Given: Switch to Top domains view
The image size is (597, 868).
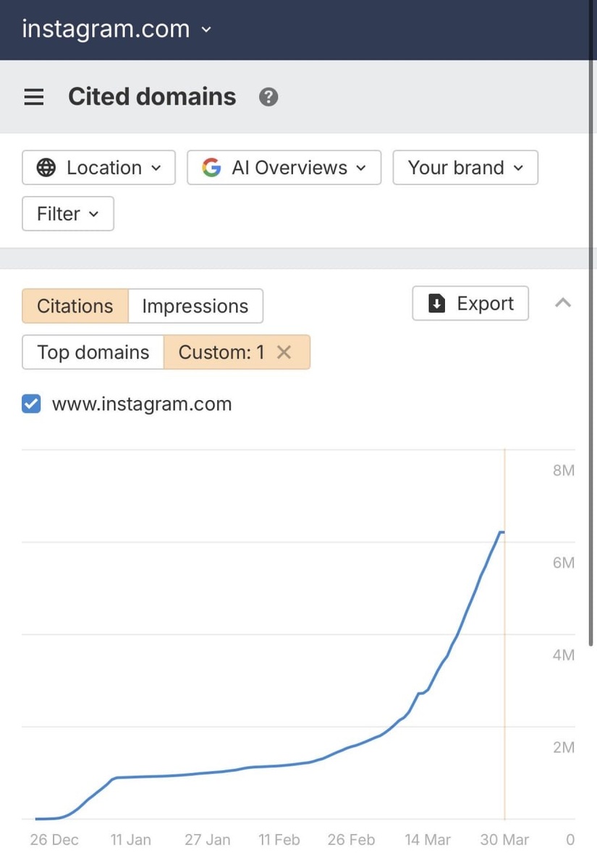Looking at the screenshot, I should tap(93, 352).
